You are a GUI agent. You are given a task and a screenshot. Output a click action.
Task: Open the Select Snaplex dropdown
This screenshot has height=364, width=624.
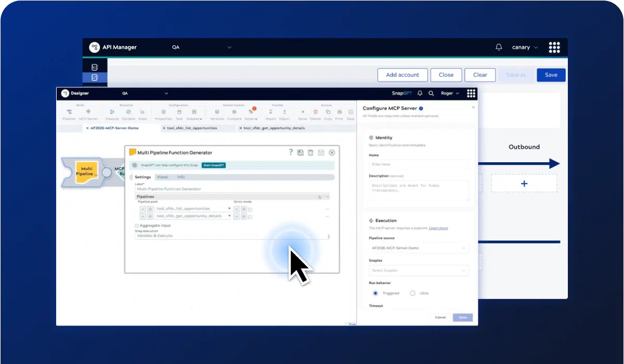[x=419, y=270]
